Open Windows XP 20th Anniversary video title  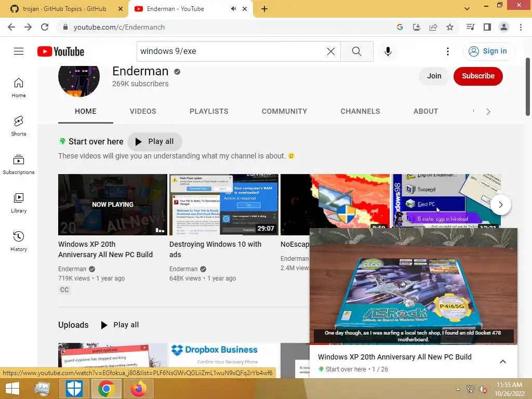105,249
